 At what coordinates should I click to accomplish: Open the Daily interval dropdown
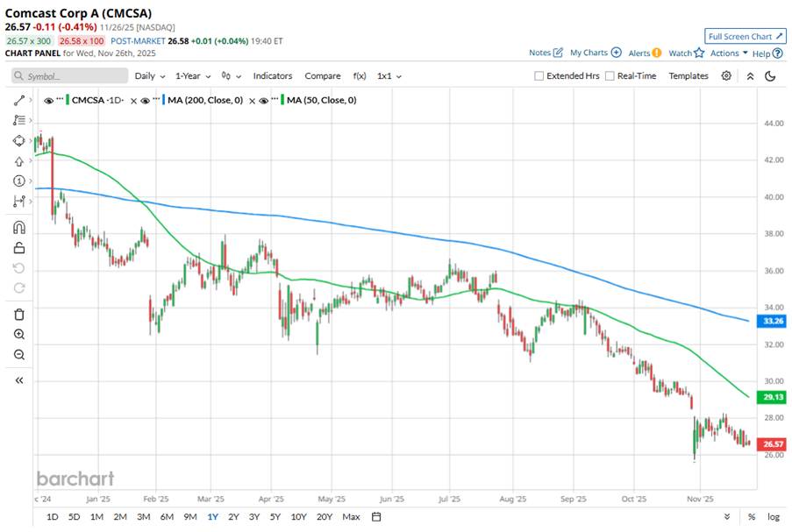click(149, 76)
